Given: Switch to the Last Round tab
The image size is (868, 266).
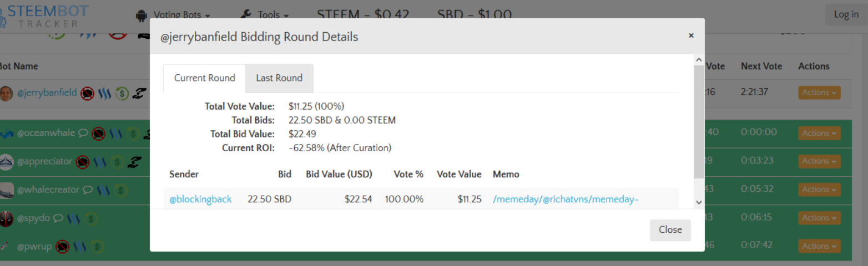Looking at the screenshot, I should click(279, 78).
